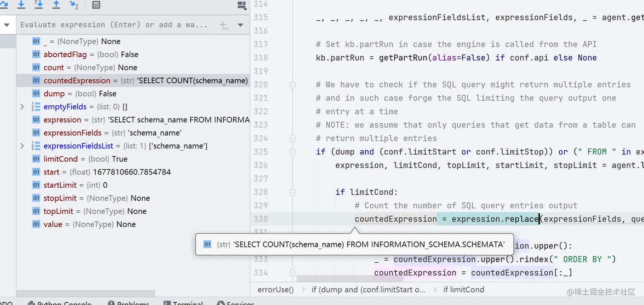Open the debugger layout settings icon
This screenshot has height=305, width=644.
241,5
